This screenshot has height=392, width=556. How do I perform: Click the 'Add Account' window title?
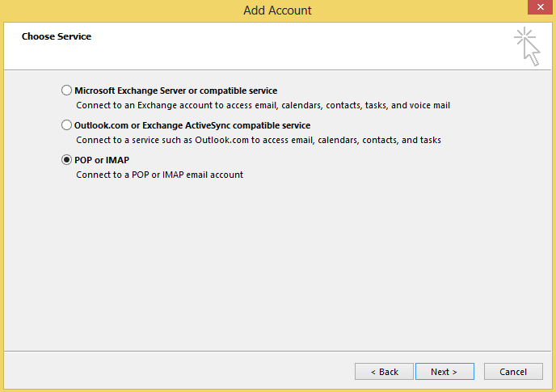(x=277, y=11)
